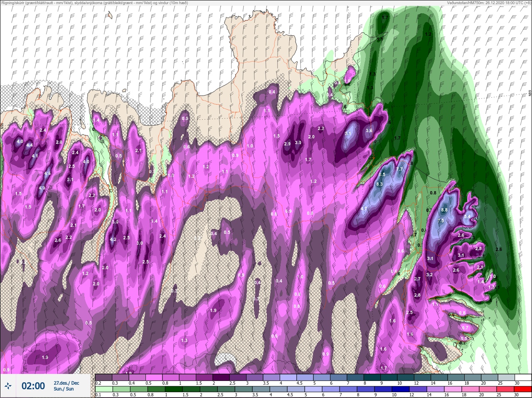This screenshot has height=398, width=532.
Task: Click the 4.3 precipitation value on the map
Action: click(x=42, y=188)
